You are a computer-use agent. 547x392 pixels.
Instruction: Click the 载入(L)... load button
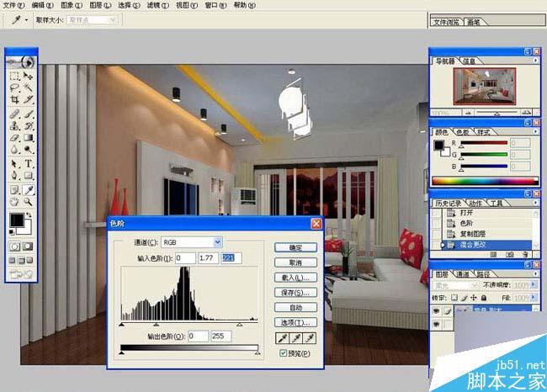tap(296, 278)
